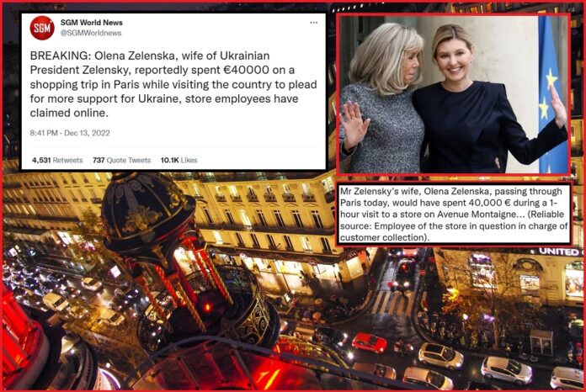Click the UNITED store sign
Screen dimensions: 586x392
[x=560, y=252]
